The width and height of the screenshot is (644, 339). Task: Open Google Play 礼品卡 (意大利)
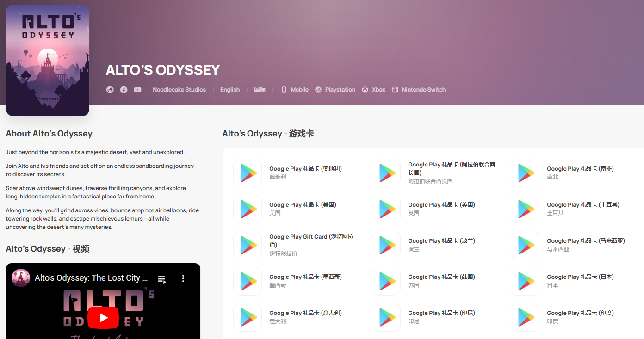(306, 313)
